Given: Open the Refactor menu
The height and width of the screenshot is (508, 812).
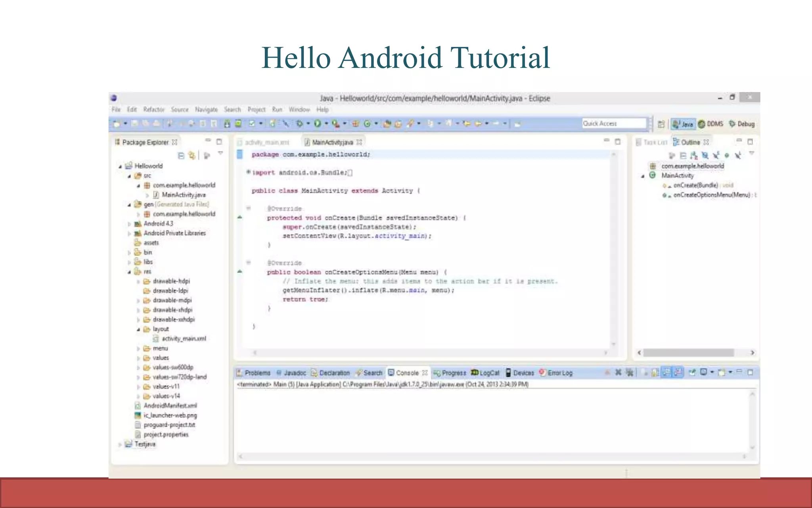Looking at the screenshot, I should tap(154, 110).
